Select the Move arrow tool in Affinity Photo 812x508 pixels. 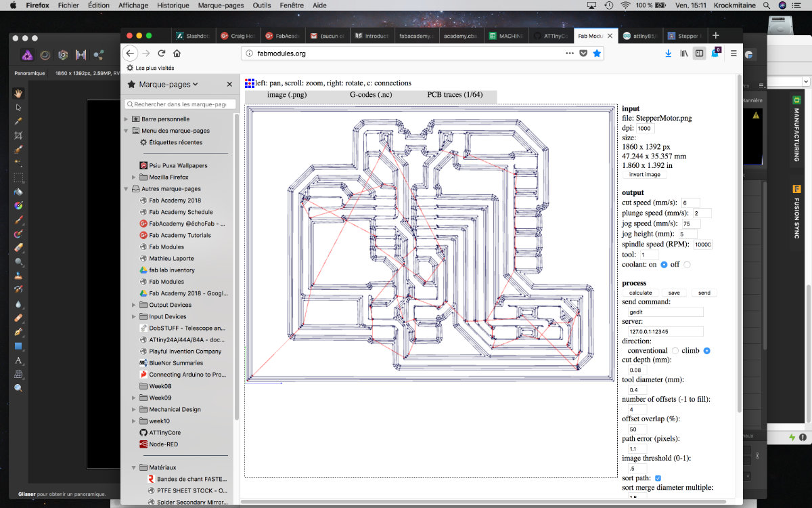click(18, 107)
